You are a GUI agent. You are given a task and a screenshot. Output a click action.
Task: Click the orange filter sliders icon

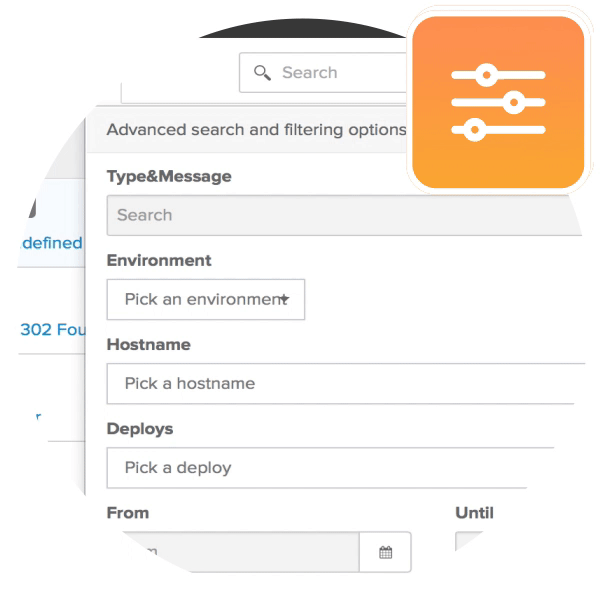(x=498, y=102)
